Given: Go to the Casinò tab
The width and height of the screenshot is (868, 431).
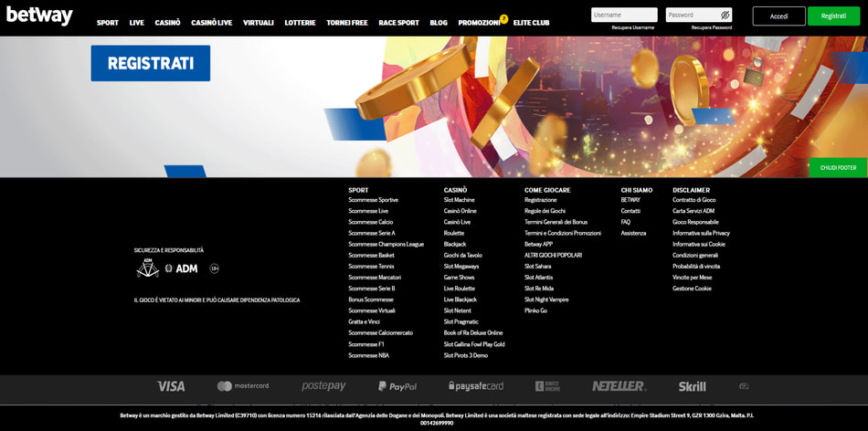Looking at the screenshot, I should pyautogui.click(x=168, y=23).
